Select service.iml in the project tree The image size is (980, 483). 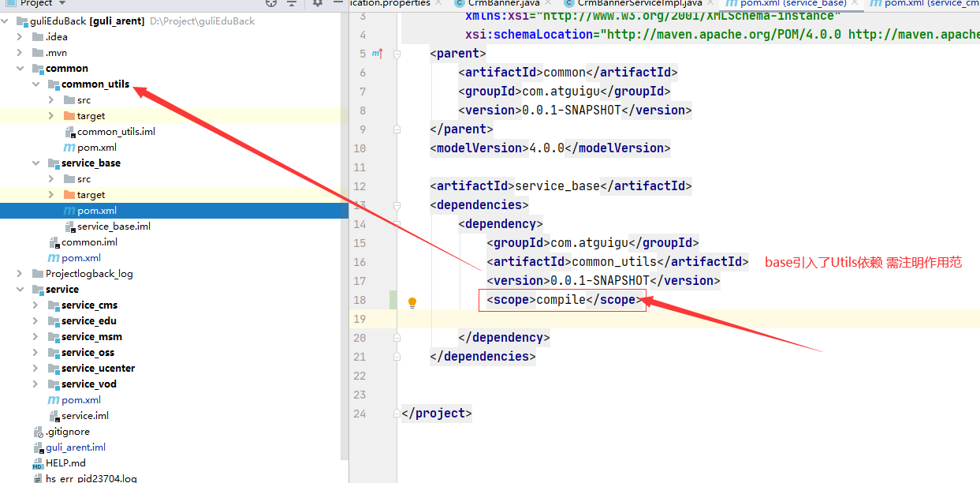(85, 416)
